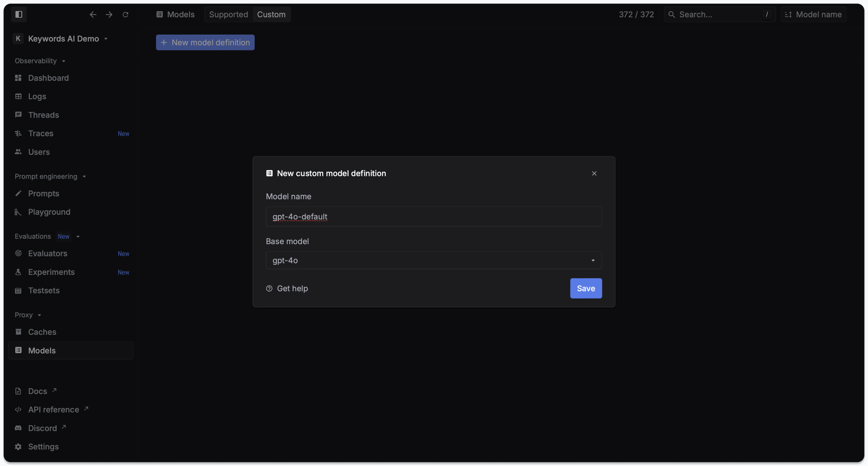Go forward with the right arrow icon
Screen dimensions: 868x466
(x=109, y=15)
